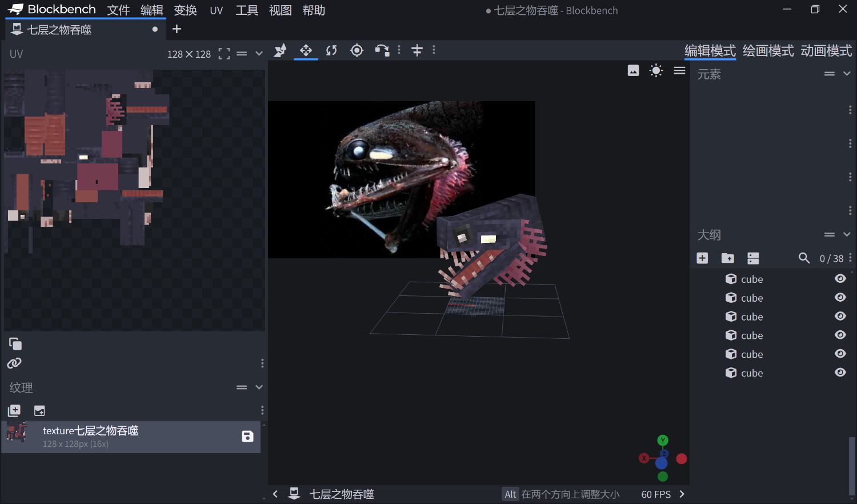Open the viewport background image icon
This screenshot has height=504, width=857.
pyautogui.click(x=633, y=70)
